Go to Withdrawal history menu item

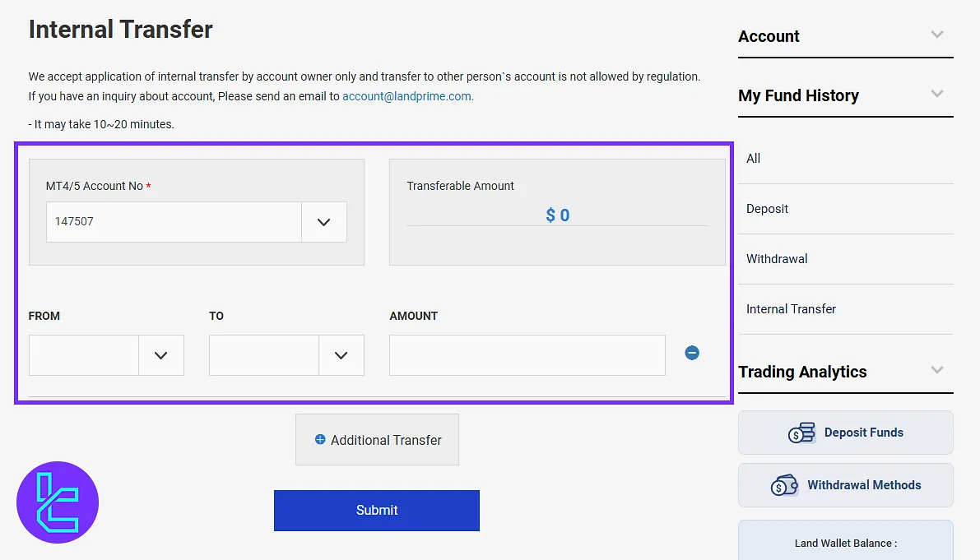pos(777,259)
